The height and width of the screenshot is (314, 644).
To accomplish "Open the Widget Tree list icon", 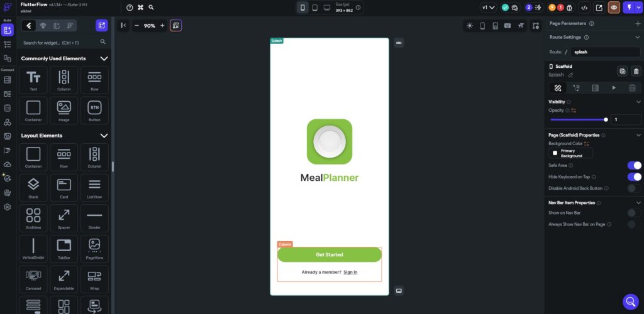I will 7,44.
